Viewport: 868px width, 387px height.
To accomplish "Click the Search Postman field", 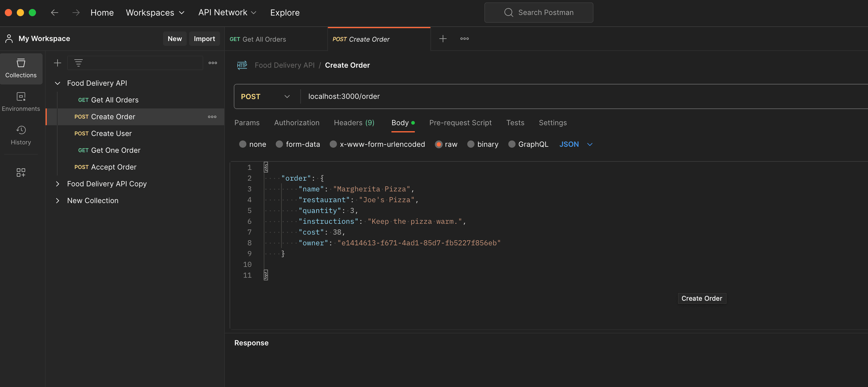I will pos(539,13).
